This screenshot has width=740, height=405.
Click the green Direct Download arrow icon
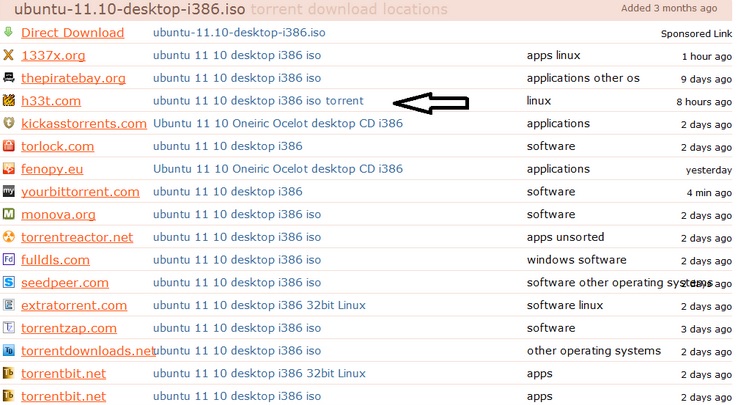8,32
